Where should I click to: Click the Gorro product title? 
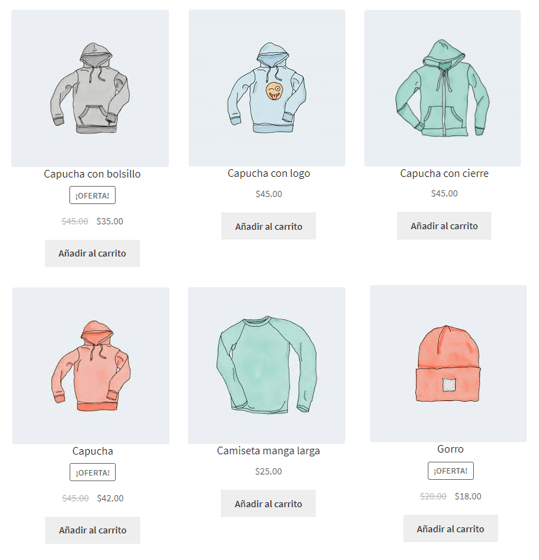[x=450, y=449]
